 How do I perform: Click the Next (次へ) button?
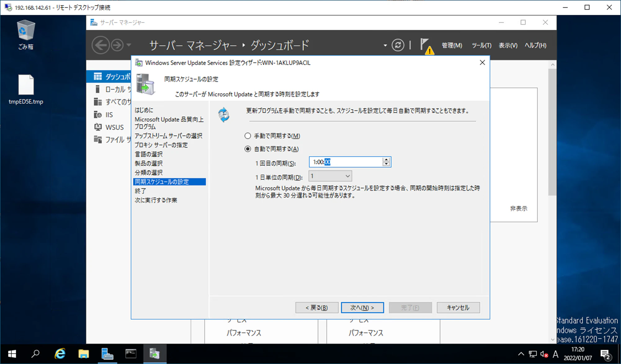point(362,308)
